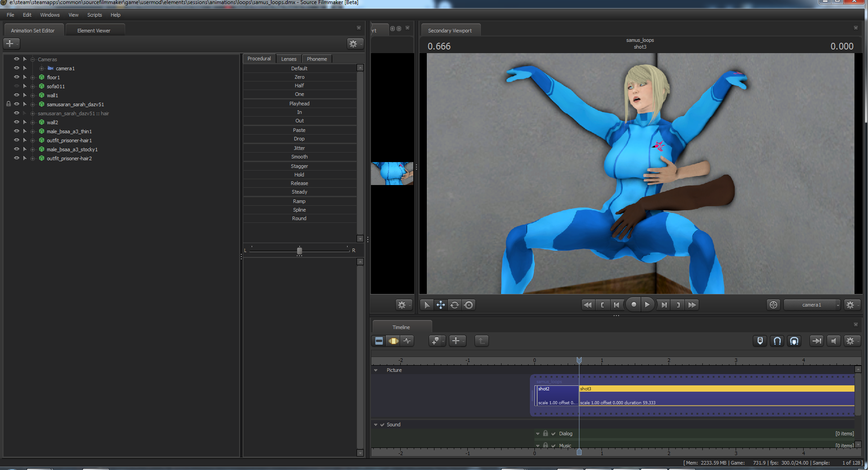Collapse the Picture track section

click(376, 370)
